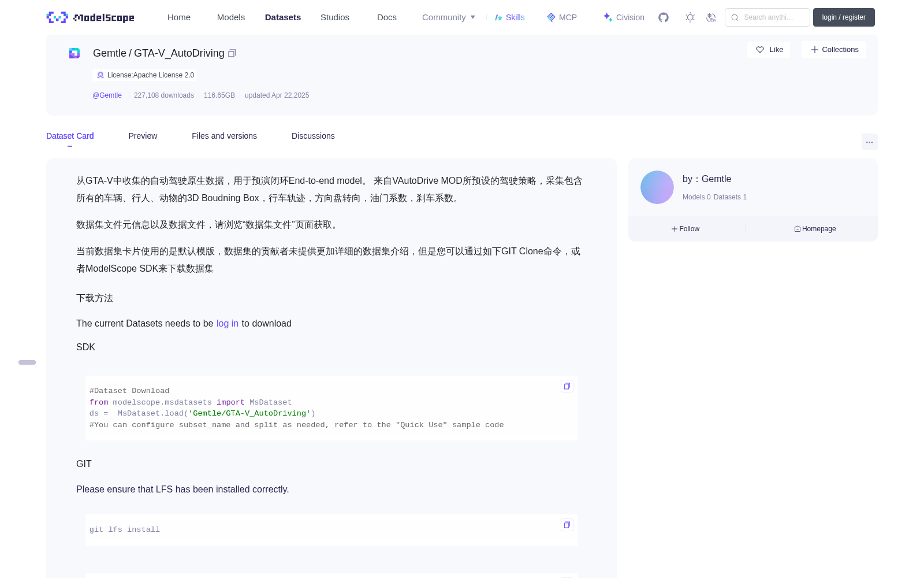Viewport: 924px width, 578px height.
Task: Open the Discussions tab
Action: 313,136
